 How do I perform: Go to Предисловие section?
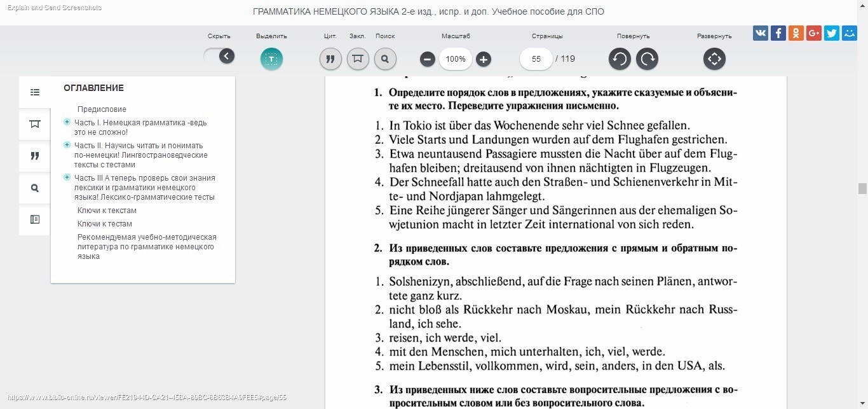click(102, 109)
